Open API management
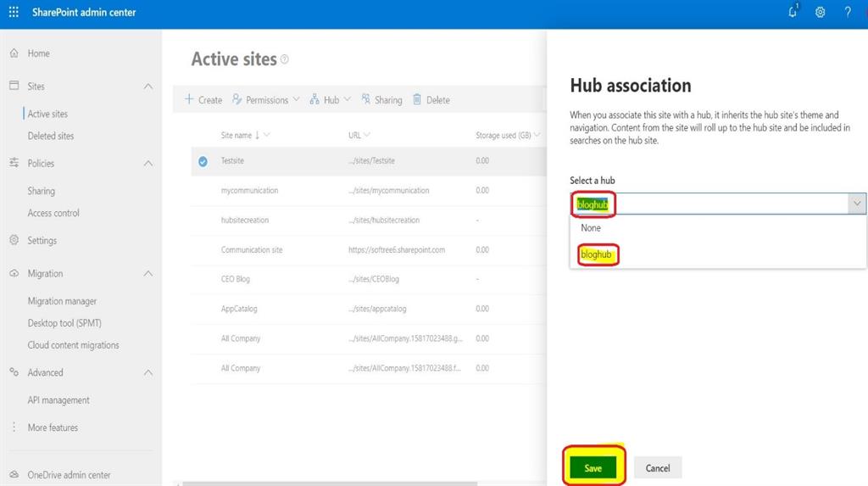This screenshot has width=868, height=486. click(58, 400)
